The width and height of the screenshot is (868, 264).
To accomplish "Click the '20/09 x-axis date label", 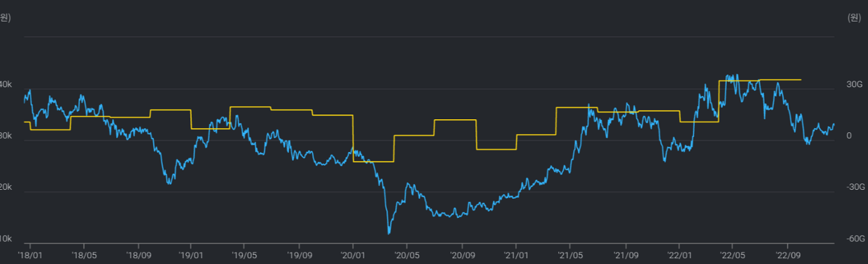I will [x=462, y=255].
